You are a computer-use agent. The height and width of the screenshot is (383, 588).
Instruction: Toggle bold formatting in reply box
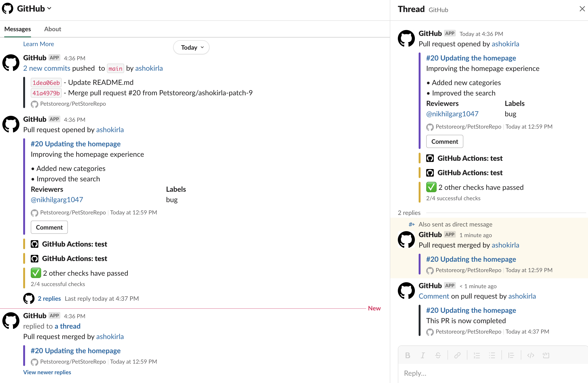[408, 355]
